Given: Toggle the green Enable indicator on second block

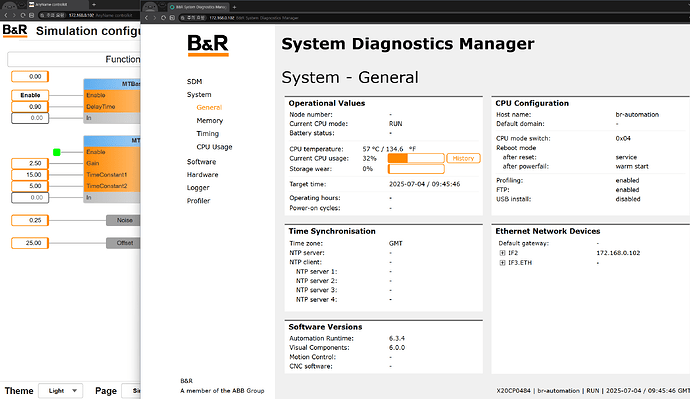Looking at the screenshot, I should pos(56,152).
